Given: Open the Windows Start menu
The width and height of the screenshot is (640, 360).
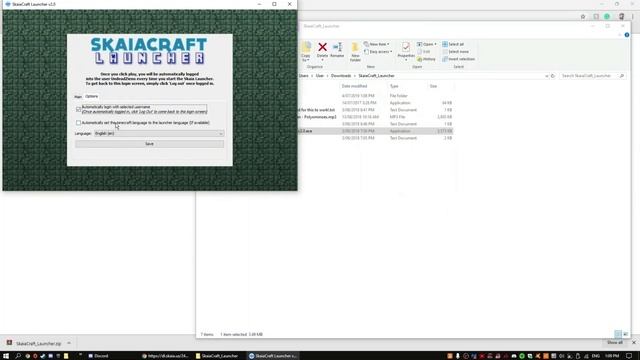Looking at the screenshot, I should pos(6,356).
